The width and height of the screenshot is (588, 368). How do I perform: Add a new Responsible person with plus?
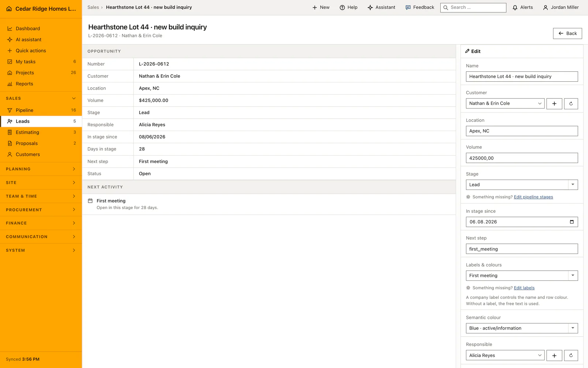click(554, 355)
